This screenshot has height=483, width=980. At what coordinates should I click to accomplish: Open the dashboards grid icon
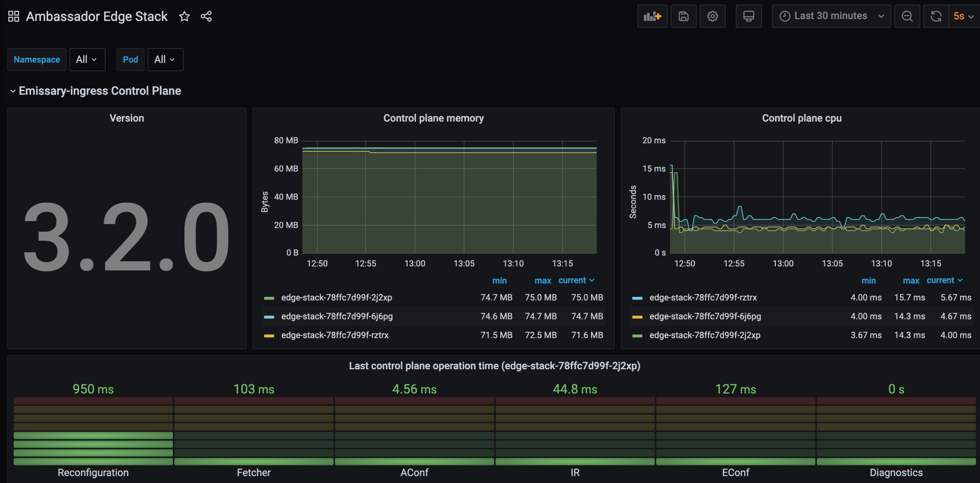point(14,17)
